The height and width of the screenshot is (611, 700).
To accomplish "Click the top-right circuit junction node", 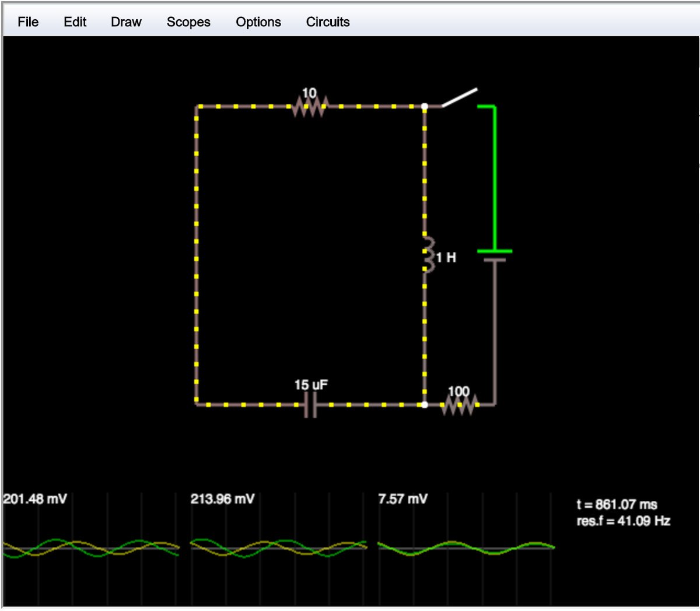I will coord(425,107).
